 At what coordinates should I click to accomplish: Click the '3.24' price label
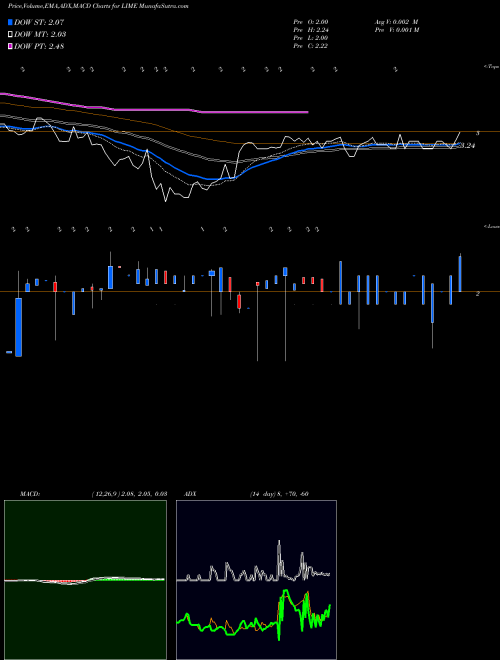pyautogui.click(x=468, y=146)
